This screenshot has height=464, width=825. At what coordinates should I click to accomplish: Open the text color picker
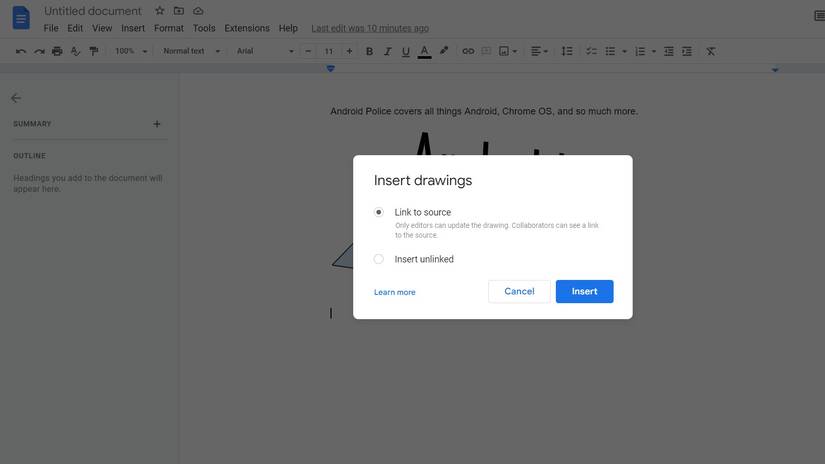(x=425, y=51)
